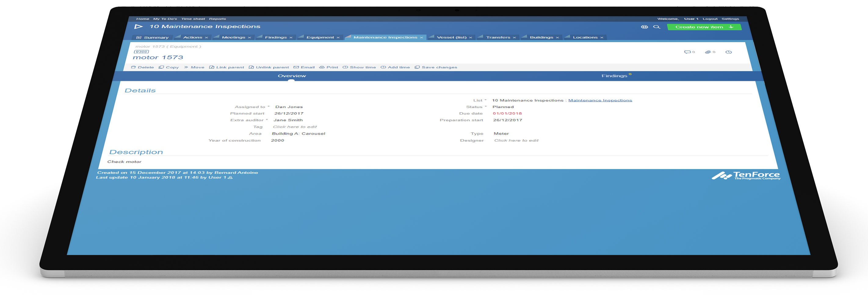Switch to the Equipment tab
The height and width of the screenshot is (295, 868).
(x=320, y=38)
